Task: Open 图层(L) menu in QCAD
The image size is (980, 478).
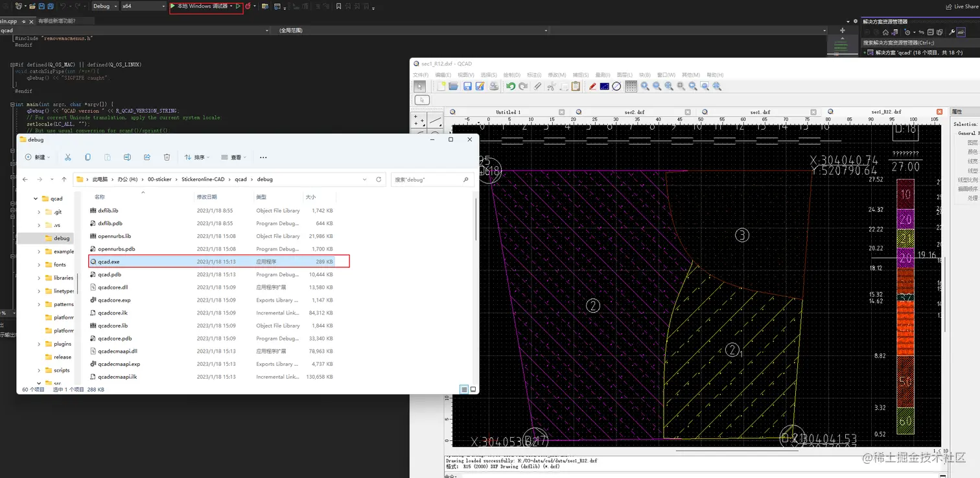Action: tap(625, 75)
